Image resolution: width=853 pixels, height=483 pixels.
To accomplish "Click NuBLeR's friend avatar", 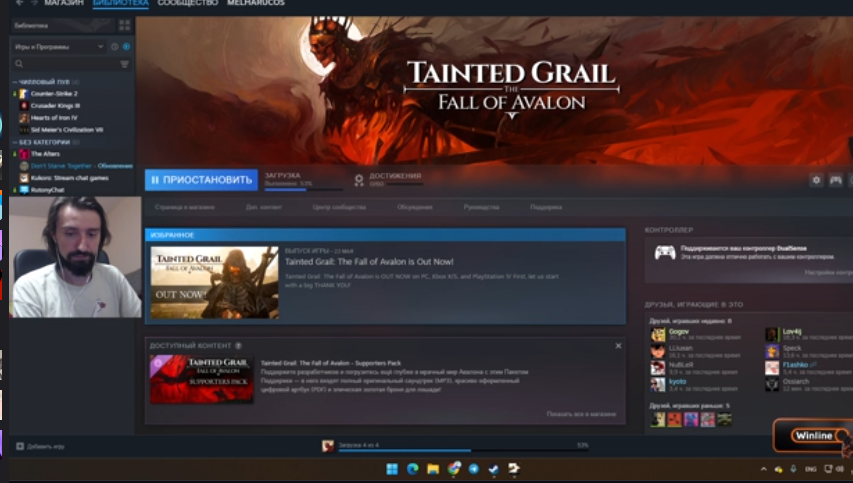I will [x=658, y=368].
